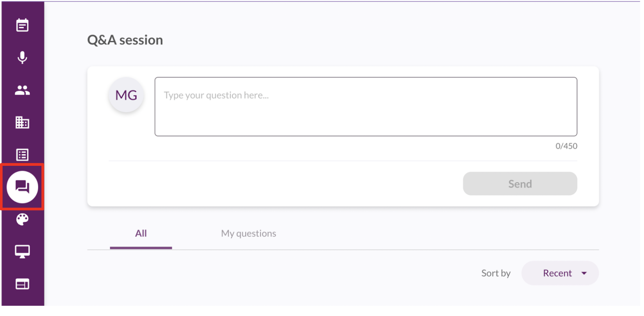
Task: Click the small arrow beside Recent
Action: click(584, 273)
